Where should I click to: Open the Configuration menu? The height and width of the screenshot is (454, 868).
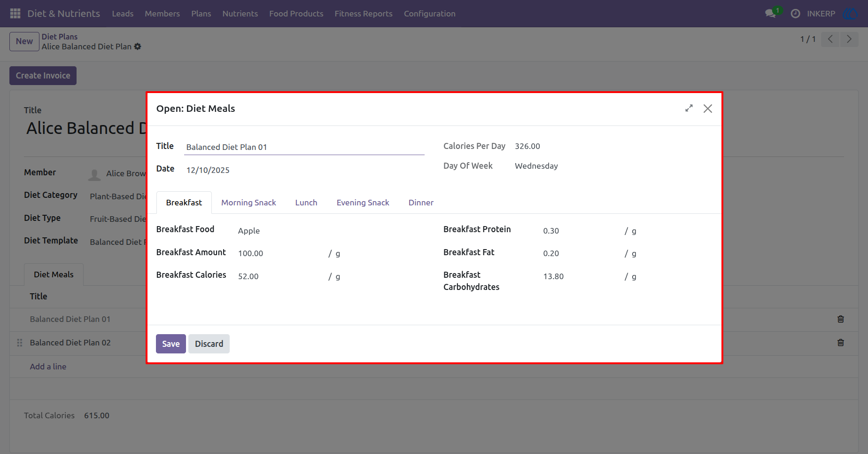tap(430, 14)
